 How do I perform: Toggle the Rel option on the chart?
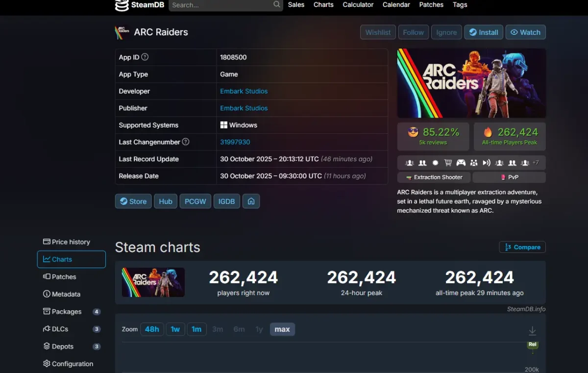point(533,345)
